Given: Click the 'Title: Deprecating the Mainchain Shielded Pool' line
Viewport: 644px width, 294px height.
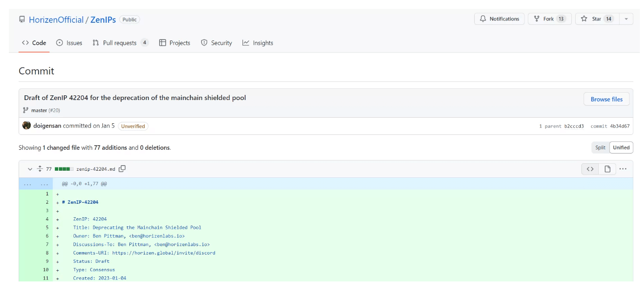Looking at the screenshot, I should coord(137,227).
